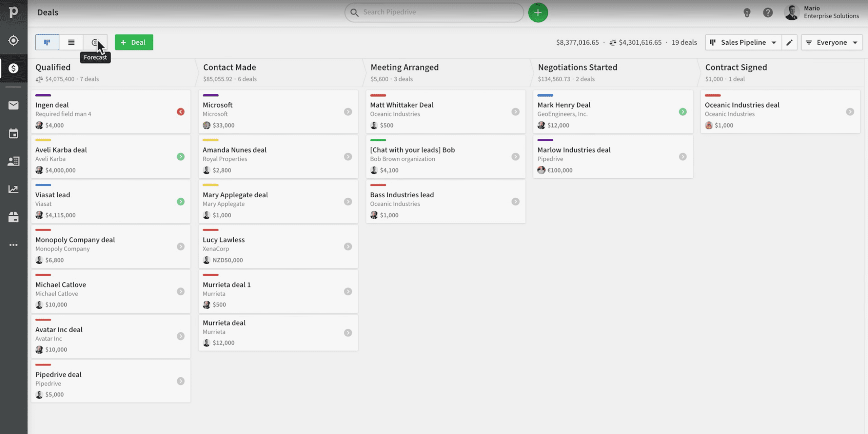This screenshot has width=868, height=434.
Task: Click the €100,000 value on Marlow Industries
Action: click(560, 170)
